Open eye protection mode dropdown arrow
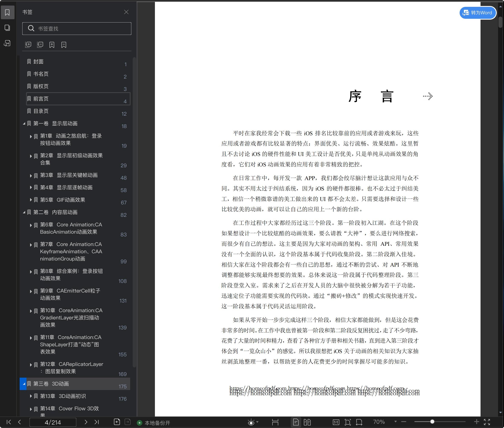504x428 pixels. (258, 422)
